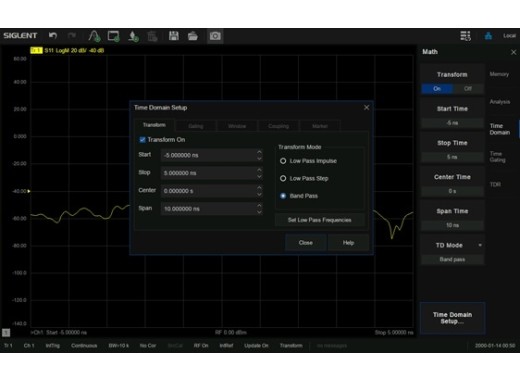520x380 pixels.
Task: Click the Close button in the dialog
Action: point(306,243)
